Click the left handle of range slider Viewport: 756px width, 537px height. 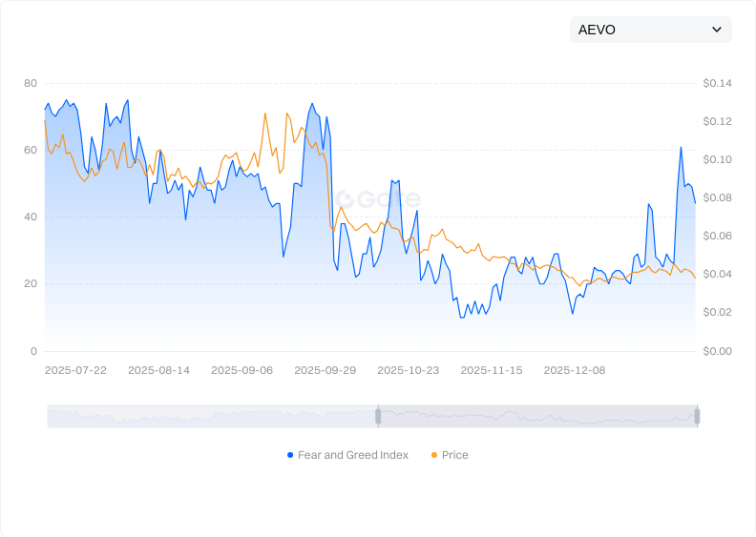[x=378, y=416]
